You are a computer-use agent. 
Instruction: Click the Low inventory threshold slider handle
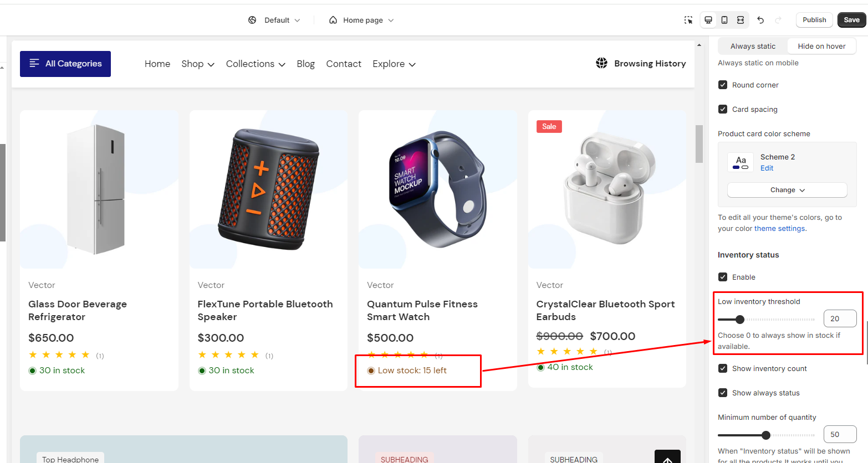(x=739, y=320)
